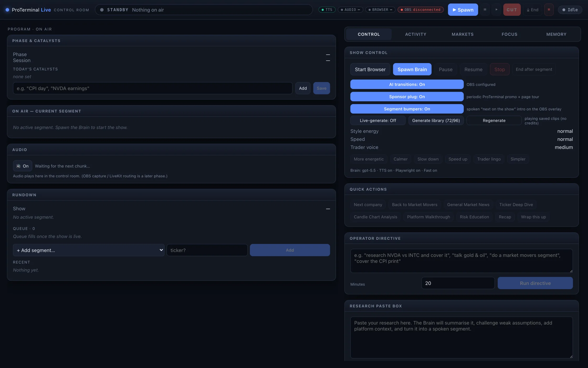This screenshot has width=588, height=368.
Task: Click General Market News quick action
Action: [468, 205]
